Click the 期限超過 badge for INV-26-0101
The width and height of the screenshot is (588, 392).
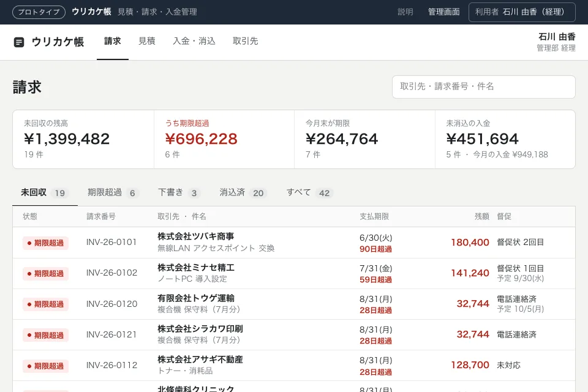click(x=45, y=243)
